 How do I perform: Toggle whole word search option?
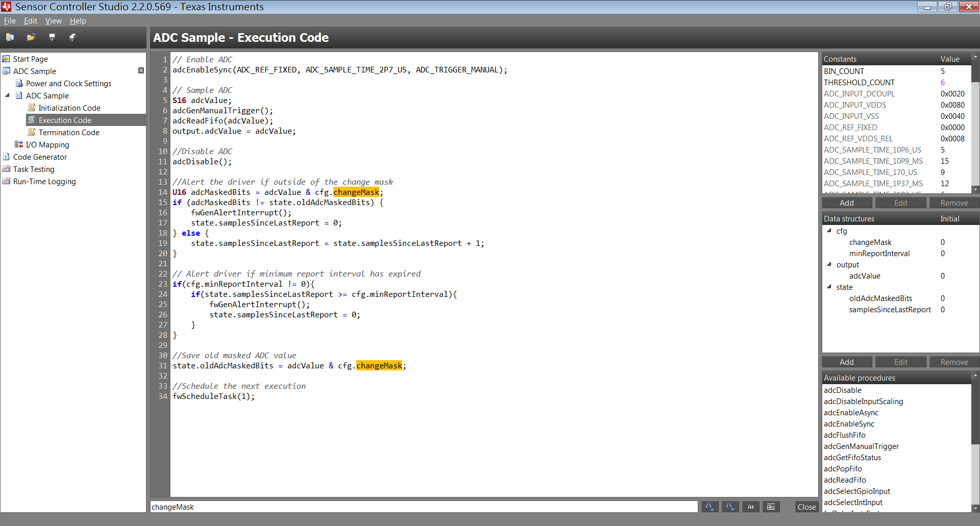pyautogui.click(x=771, y=507)
